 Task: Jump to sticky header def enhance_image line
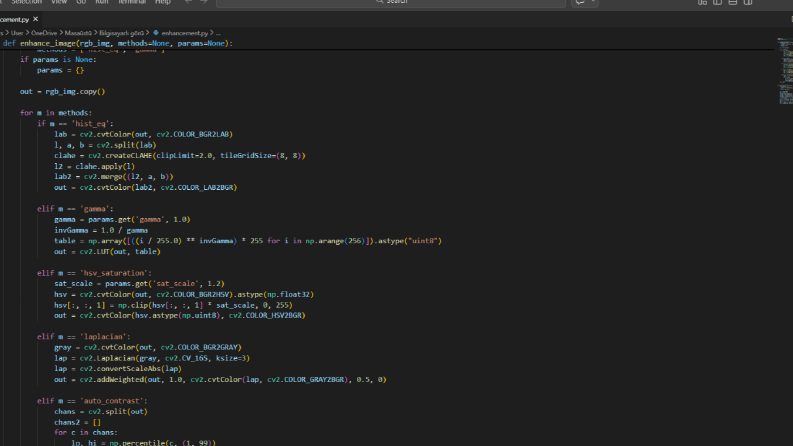coord(117,43)
